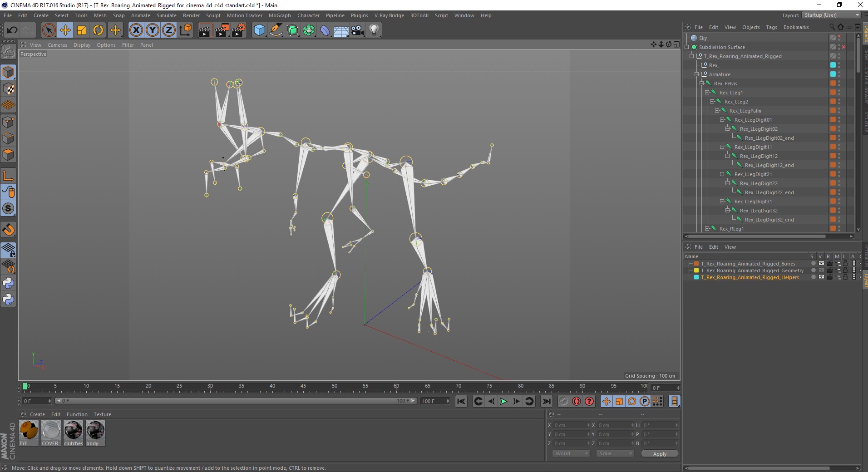Screen dimensions: 868x472
Task: Open the World coordinate dropdown
Action: tap(571, 453)
